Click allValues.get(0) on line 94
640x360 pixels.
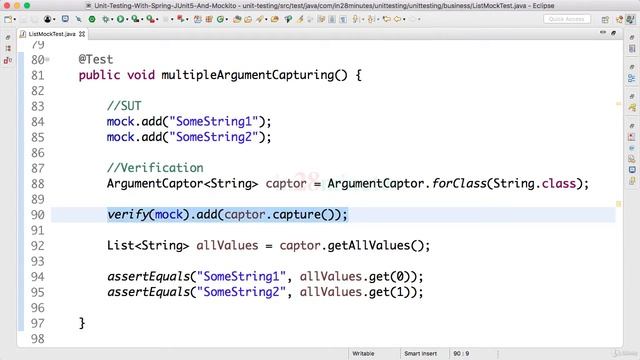point(358,277)
